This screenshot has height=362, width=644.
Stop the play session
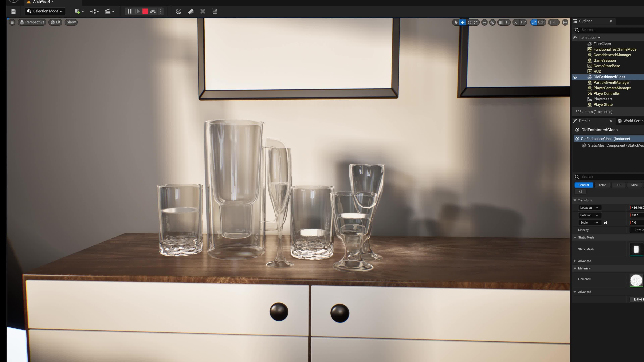coord(145,11)
